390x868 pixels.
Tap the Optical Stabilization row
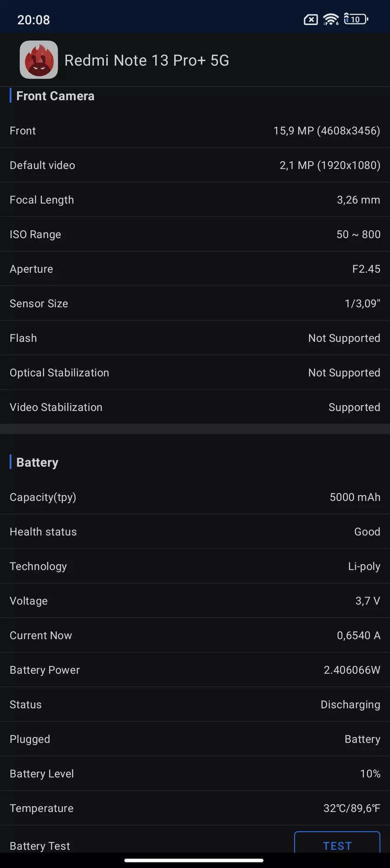pyautogui.click(x=195, y=372)
